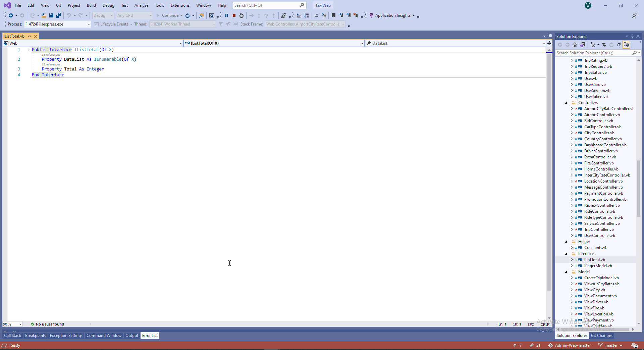Toggle auto-hide pin for Solution Explorer
The height and width of the screenshot is (350, 644).
[632, 36]
